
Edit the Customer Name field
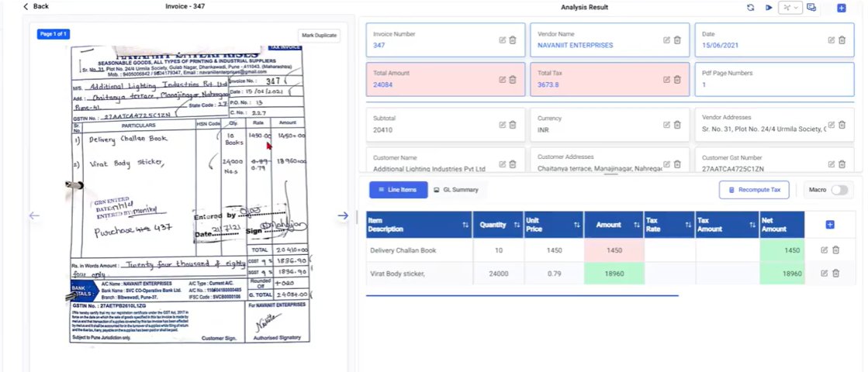tap(503, 164)
